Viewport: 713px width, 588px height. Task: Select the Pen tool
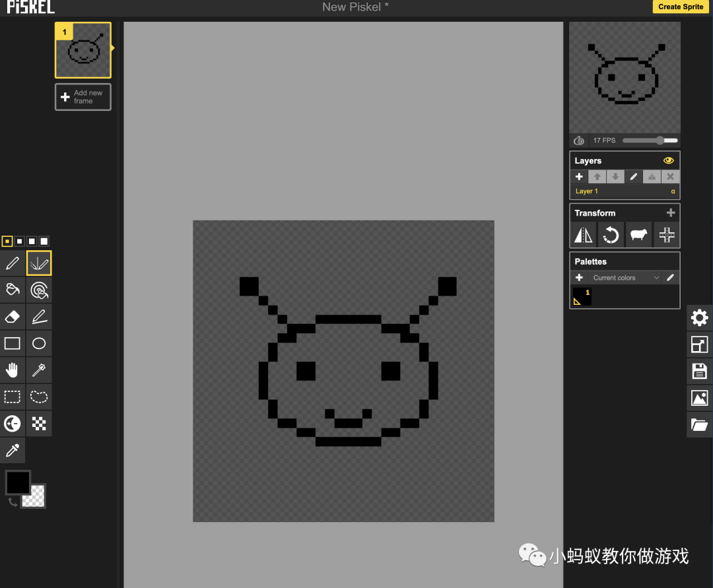pos(13,263)
